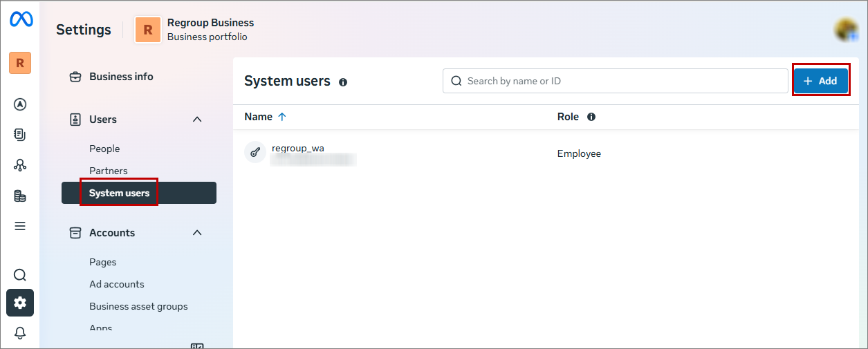Image resolution: width=868 pixels, height=349 pixels.
Task: Click the Search by name or ID field
Action: click(616, 81)
